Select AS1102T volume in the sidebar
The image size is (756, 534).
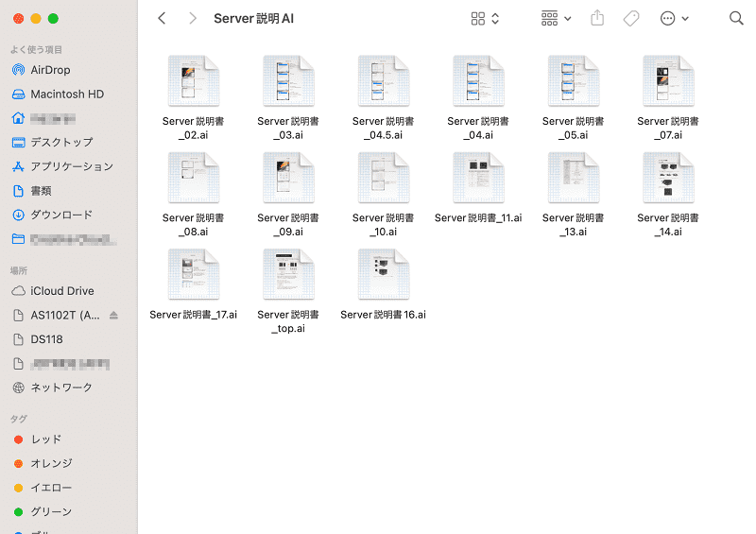[x=58, y=316]
